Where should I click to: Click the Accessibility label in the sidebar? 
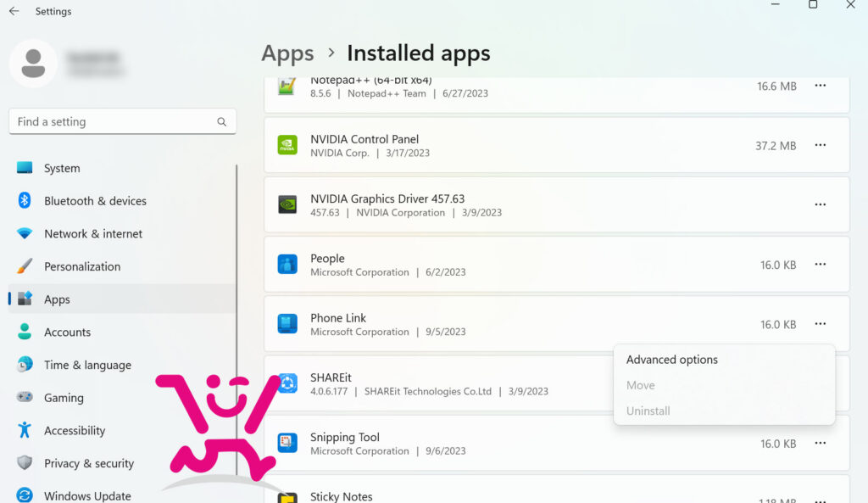(75, 430)
